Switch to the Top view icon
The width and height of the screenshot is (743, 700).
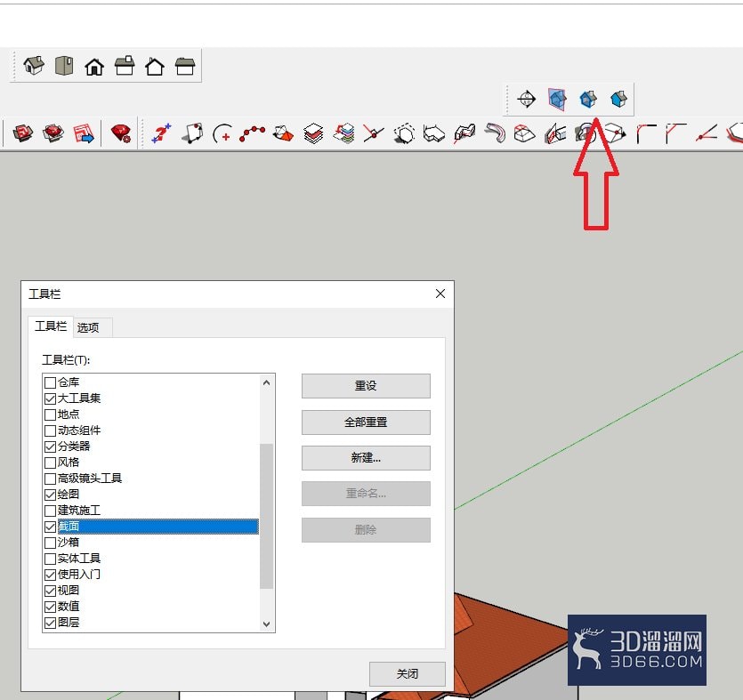pos(64,65)
